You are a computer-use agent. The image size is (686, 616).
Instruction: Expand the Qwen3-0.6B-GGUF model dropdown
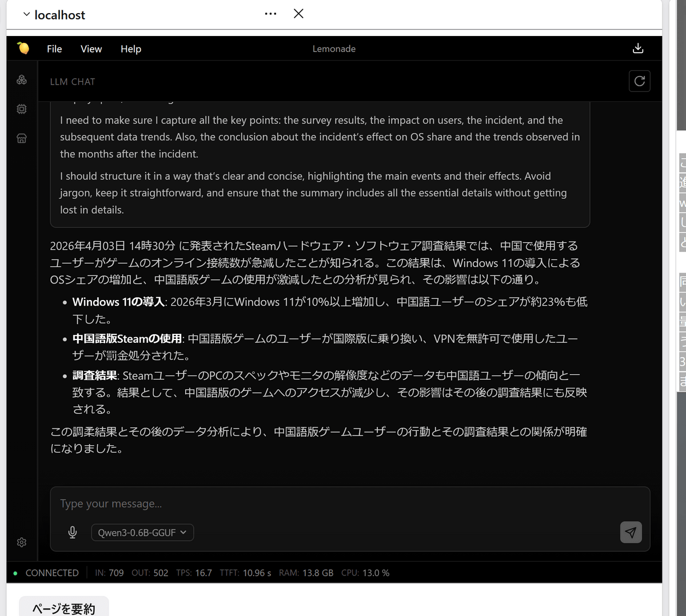(x=142, y=533)
